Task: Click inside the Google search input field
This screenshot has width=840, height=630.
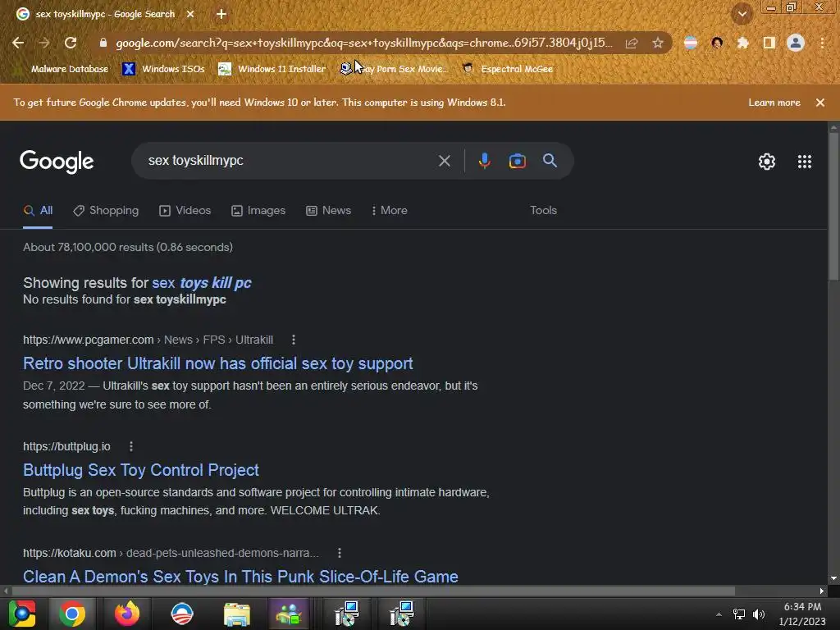Action: (290, 161)
